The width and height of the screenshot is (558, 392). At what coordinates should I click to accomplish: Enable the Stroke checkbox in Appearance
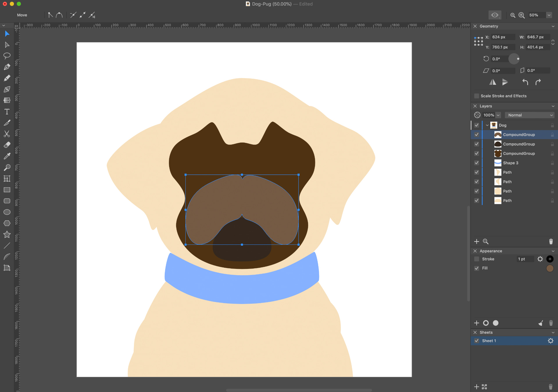[x=477, y=259]
